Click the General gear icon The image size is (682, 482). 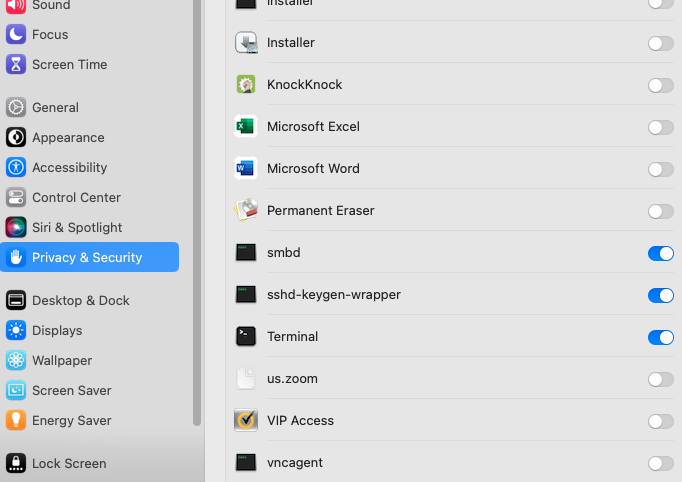point(16,107)
